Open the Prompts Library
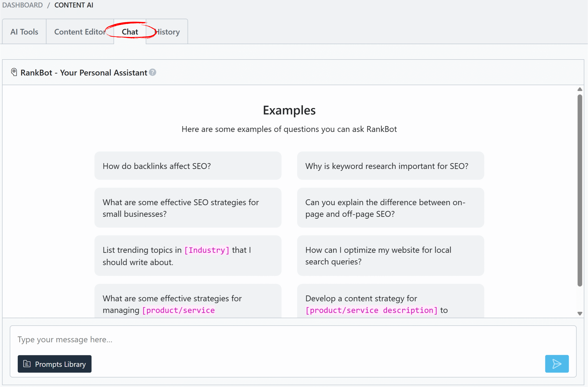The image size is (588, 387). [x=55, y=364]
